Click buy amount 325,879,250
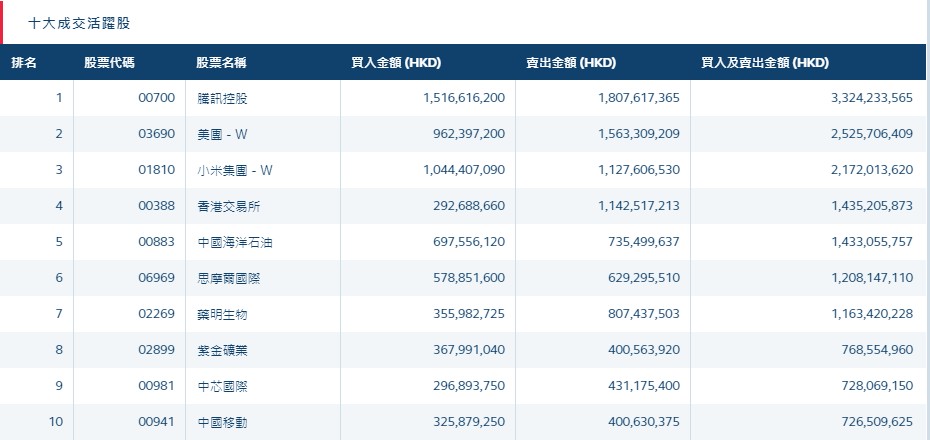The width and height of the screenshot is (930, 440). coord(469,422)
